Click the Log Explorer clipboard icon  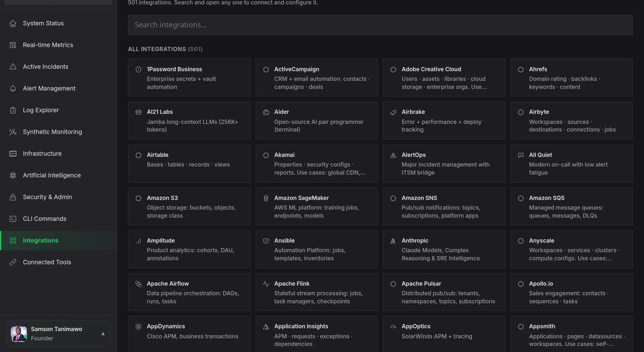click(x=13, y=110)
